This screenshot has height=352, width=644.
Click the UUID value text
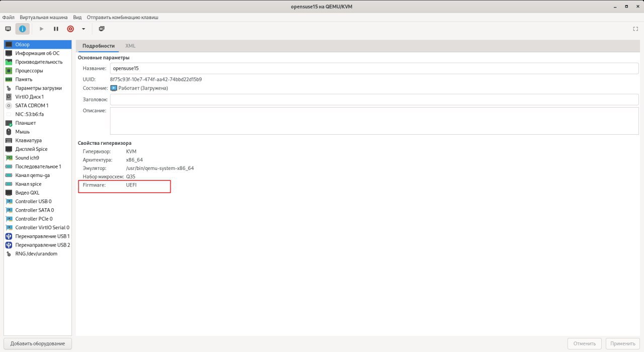(x=156, y=79)
